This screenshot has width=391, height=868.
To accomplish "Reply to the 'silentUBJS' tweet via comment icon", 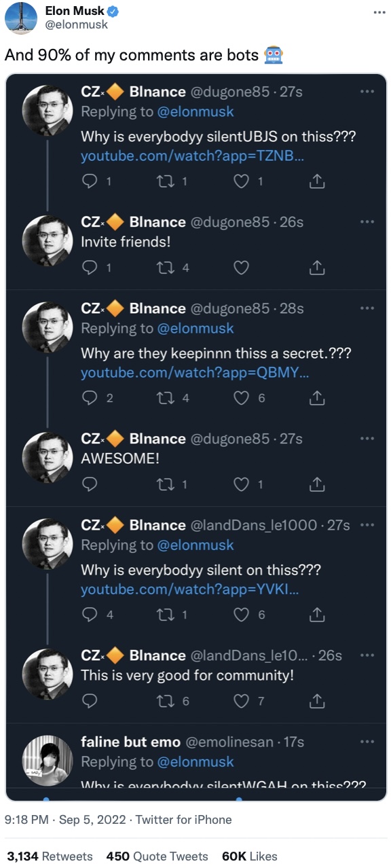I will point(90,181).
